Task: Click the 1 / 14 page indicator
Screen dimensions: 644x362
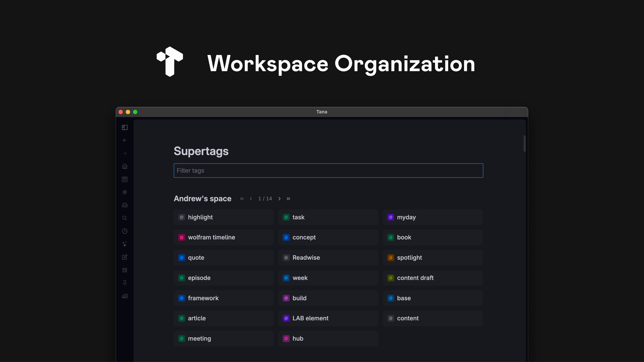Action: tap(265, 199)
